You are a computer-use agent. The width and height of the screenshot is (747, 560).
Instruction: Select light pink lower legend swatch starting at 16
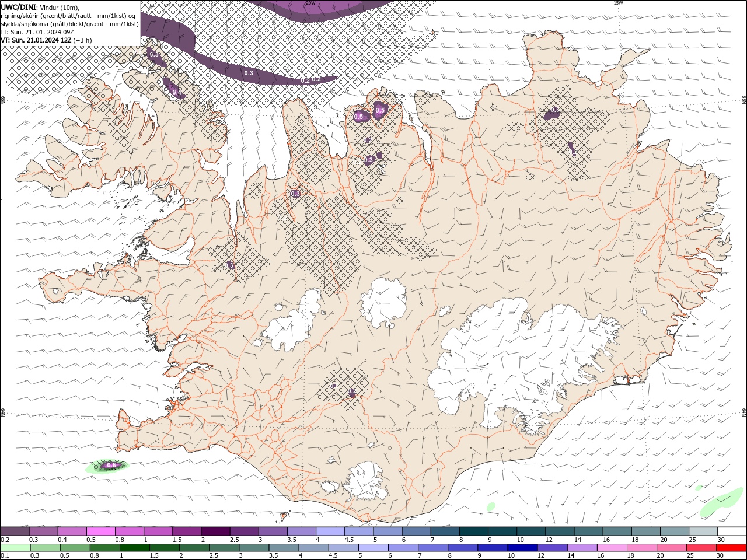point(611,548)
